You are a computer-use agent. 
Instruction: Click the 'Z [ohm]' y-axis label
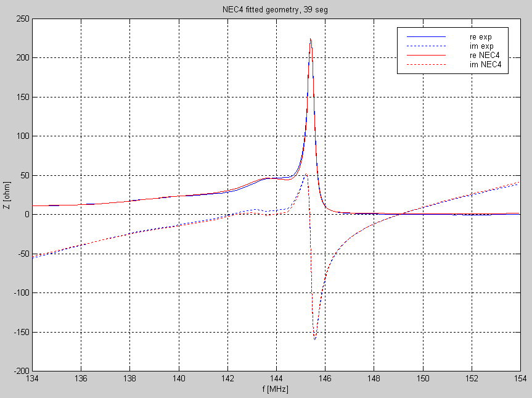[x=7, y=195]
